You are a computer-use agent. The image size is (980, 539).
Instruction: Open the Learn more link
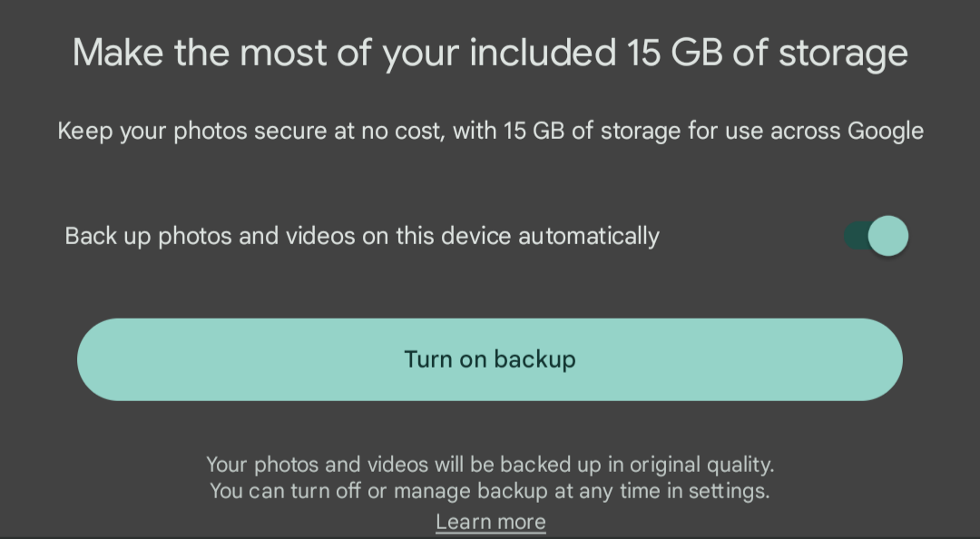tap(491, 522)
